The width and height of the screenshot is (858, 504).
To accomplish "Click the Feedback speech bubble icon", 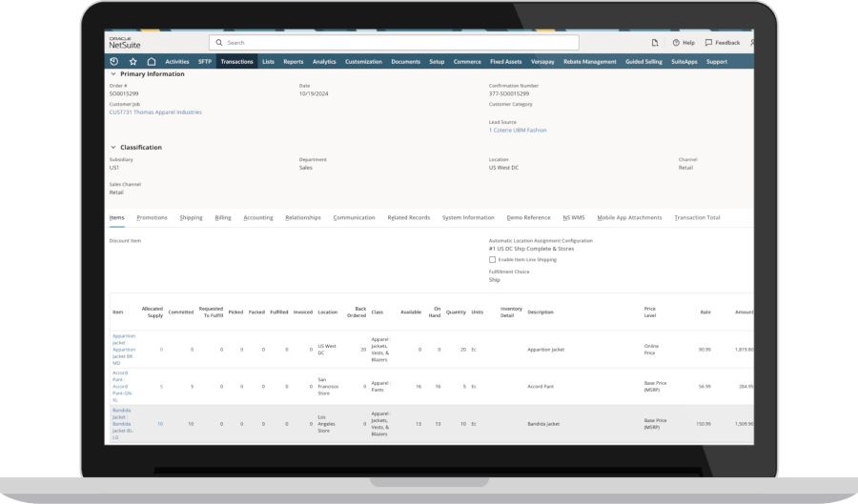I will tap(708, 43).
